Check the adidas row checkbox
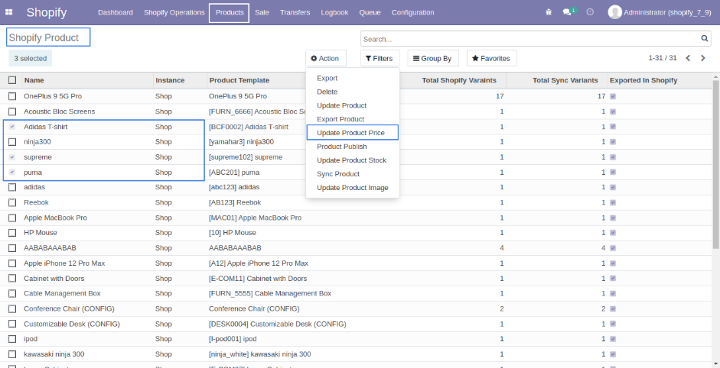The width and height of the screenshot is (720, 368). [12, 187]
